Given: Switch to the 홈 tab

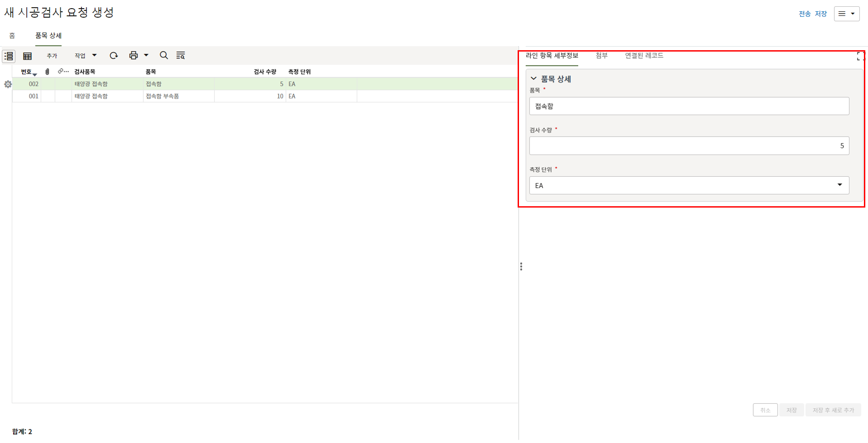Looking at the screenshot, I should (x=12, y=36).
